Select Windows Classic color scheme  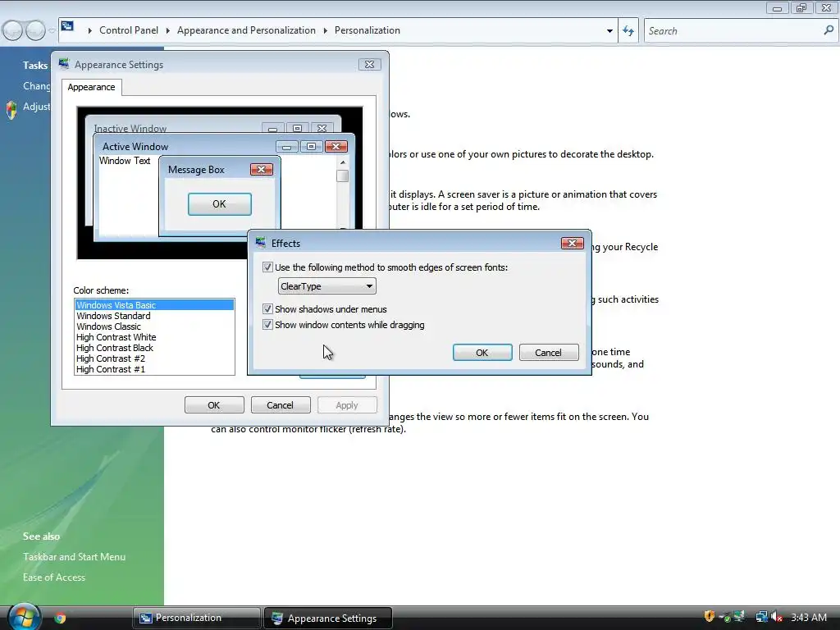tap(154, 326)
